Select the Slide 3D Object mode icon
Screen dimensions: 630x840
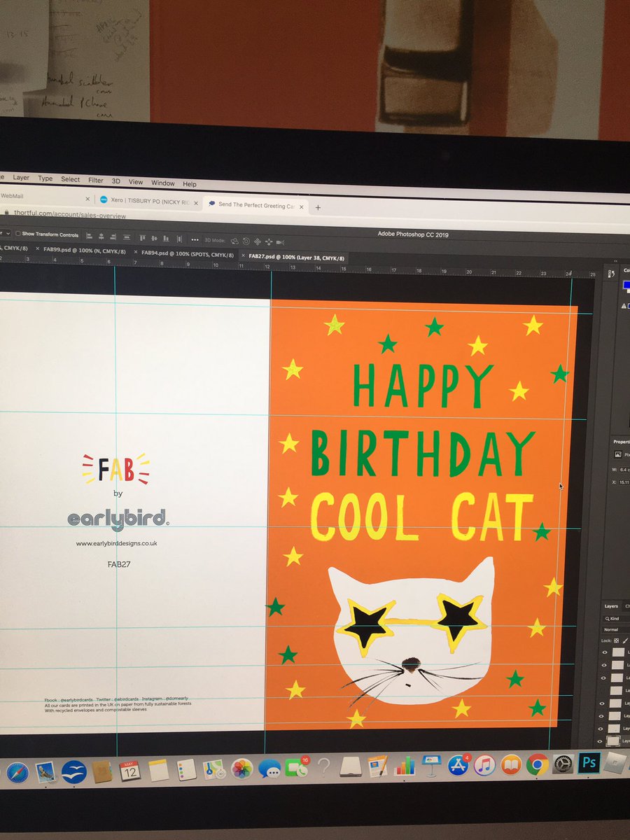(x=269, y=241)
